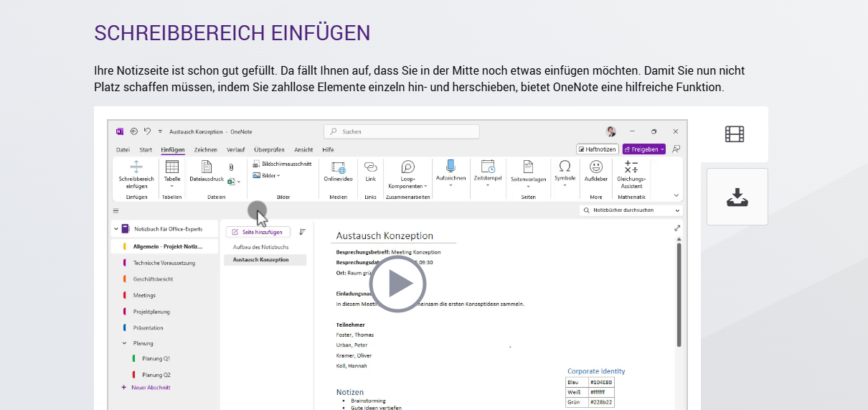
Task: Click the undo arrow in title bar
Action: [x=147, y=131]
